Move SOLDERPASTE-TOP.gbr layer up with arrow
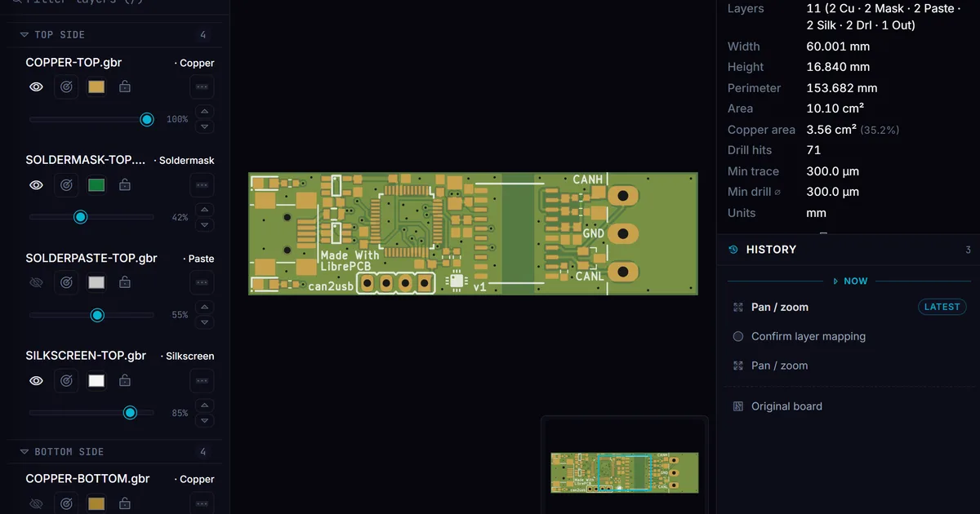980x514 pixels. (x=205, y=308)
